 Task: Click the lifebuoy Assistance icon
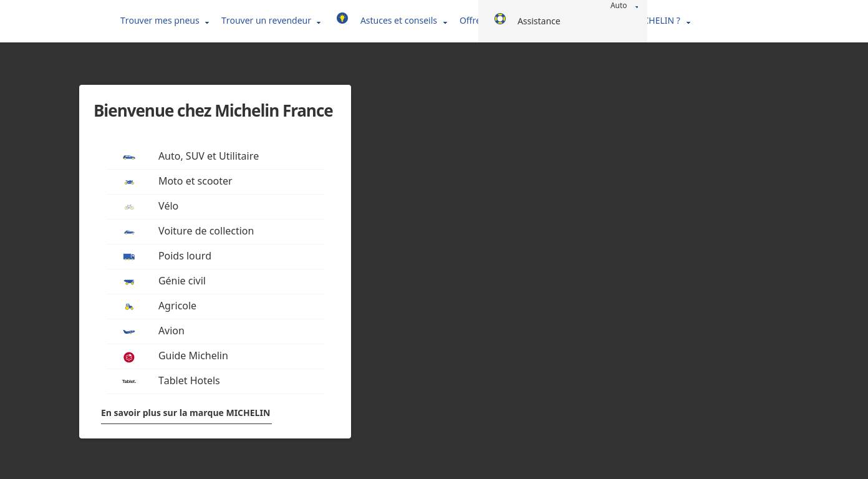[x=500, y=19]
